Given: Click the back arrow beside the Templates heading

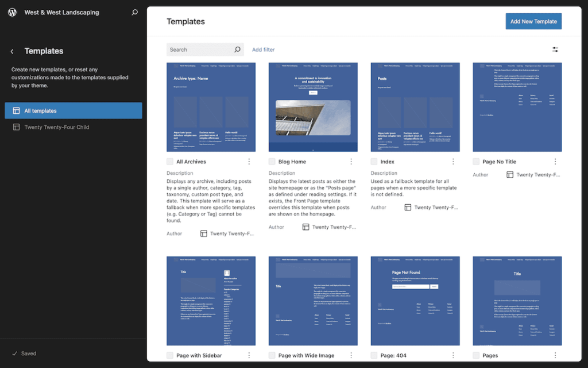Looking at the screenshot, I should (x=11, y=51).
